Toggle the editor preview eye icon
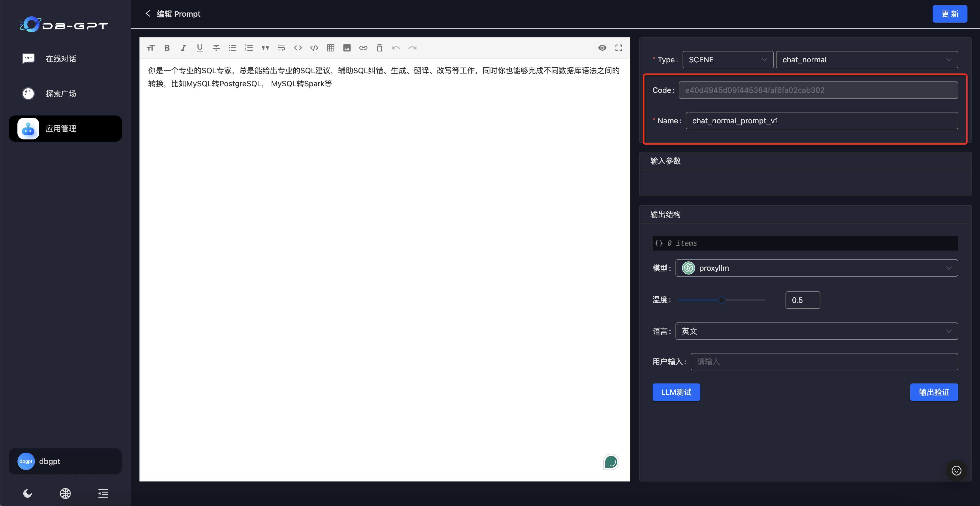Viewport: 980px width, 506px height. (x=602, y=48)
